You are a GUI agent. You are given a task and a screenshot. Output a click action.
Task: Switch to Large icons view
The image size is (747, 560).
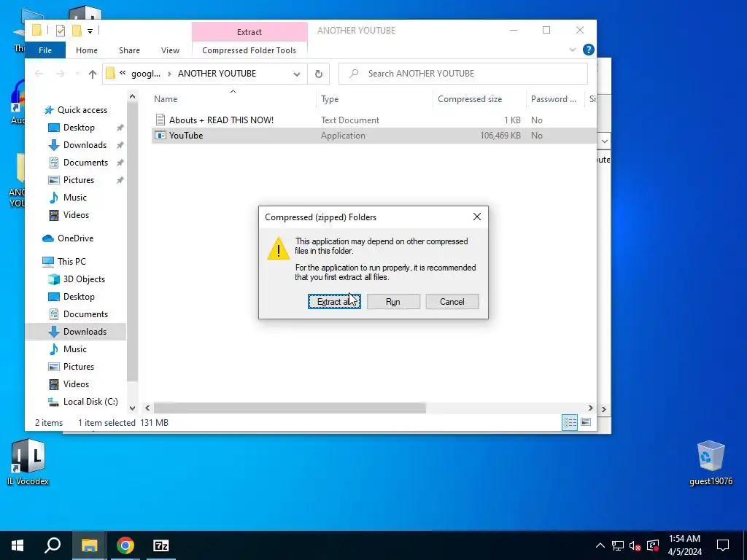coord(586,422)
